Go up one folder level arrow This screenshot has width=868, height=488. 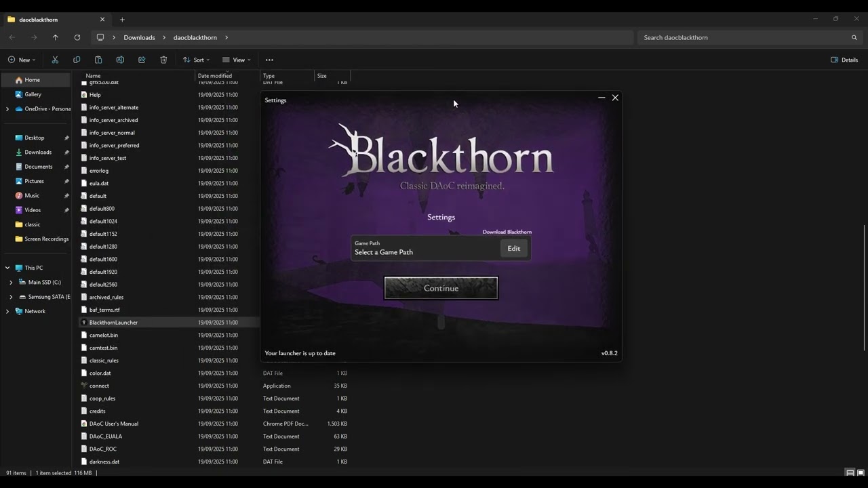(x=56, y=37)
